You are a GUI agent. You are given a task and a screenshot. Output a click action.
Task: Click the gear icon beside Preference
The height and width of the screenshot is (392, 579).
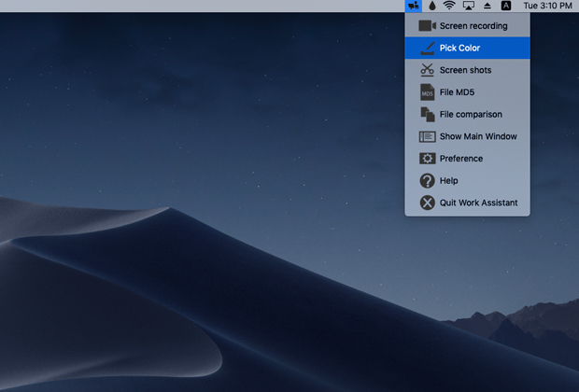coord(427,159)
